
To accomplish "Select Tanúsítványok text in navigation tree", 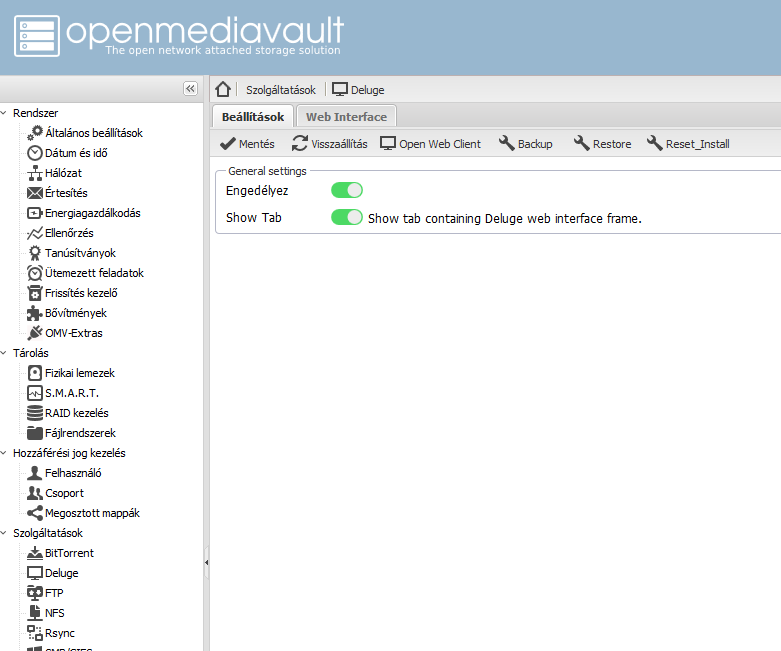I will pyautogui.click(x=80, y=253).
